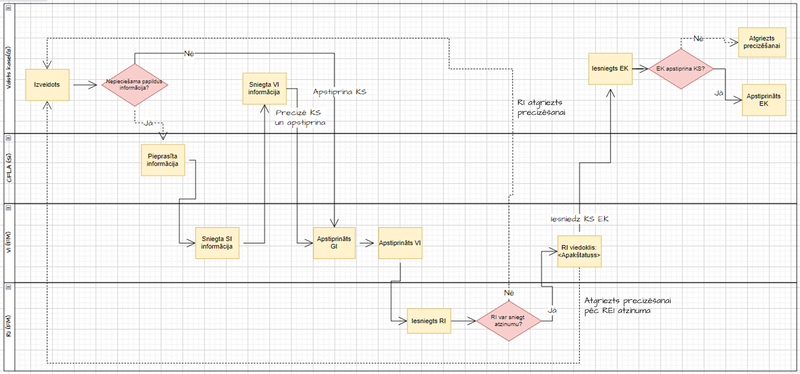Select the Izveidots box
The width and height of the screenshot is (800, 374).
[47, 85]
